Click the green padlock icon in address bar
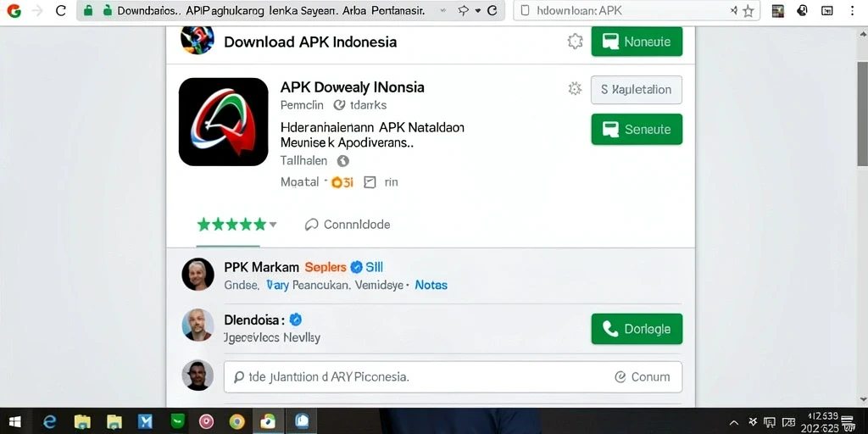The height and width of the screenshot is (434, 868). (x=88, y=10)
